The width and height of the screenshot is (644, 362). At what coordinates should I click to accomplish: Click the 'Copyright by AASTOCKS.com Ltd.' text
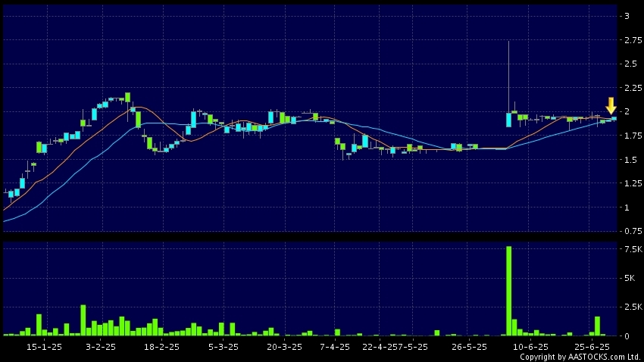[x=580, y=357]
